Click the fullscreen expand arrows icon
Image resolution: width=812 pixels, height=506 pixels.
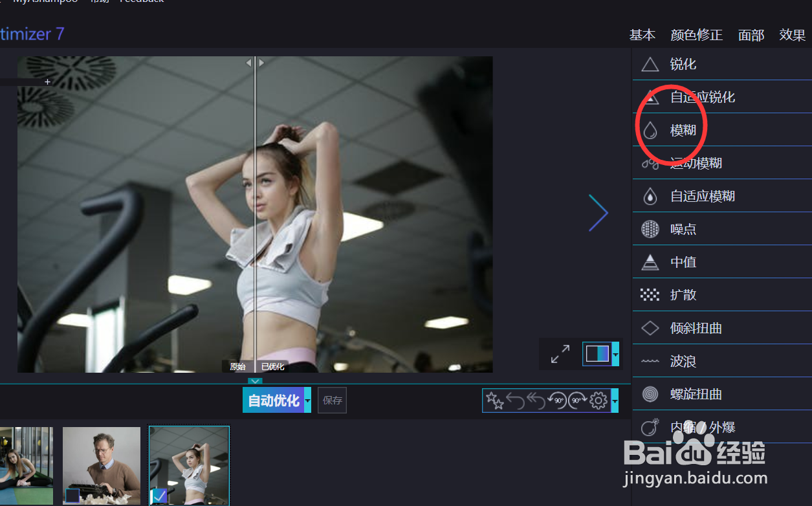coord(559,354)
